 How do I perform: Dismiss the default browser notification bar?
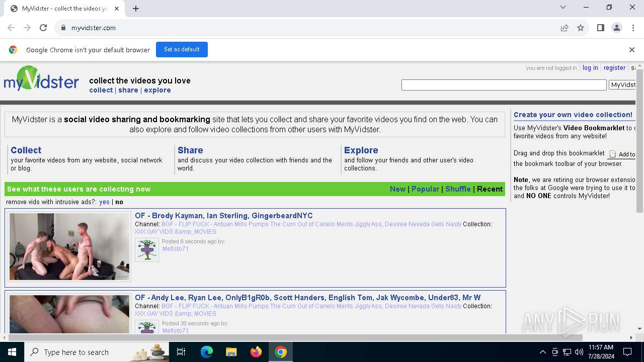632,50
